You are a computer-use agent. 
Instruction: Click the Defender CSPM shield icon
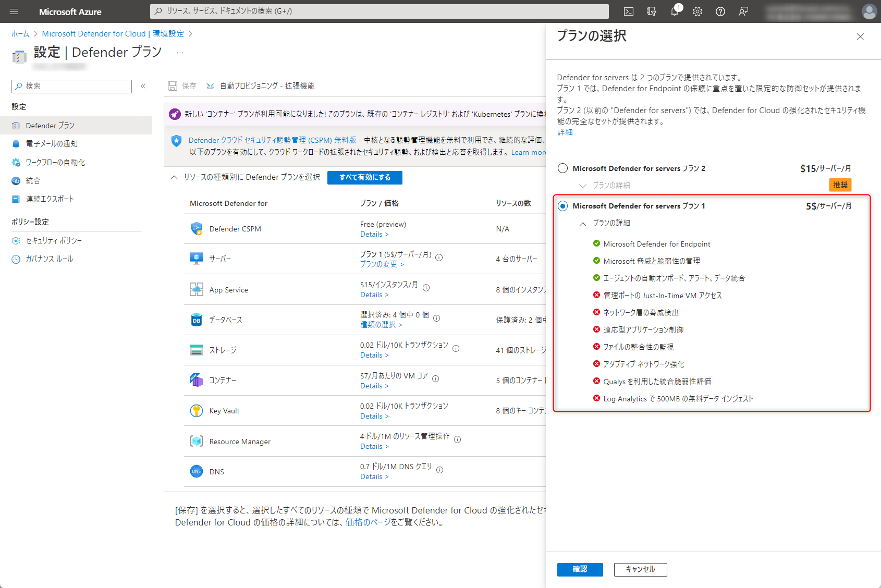click(x=197, y=229)
